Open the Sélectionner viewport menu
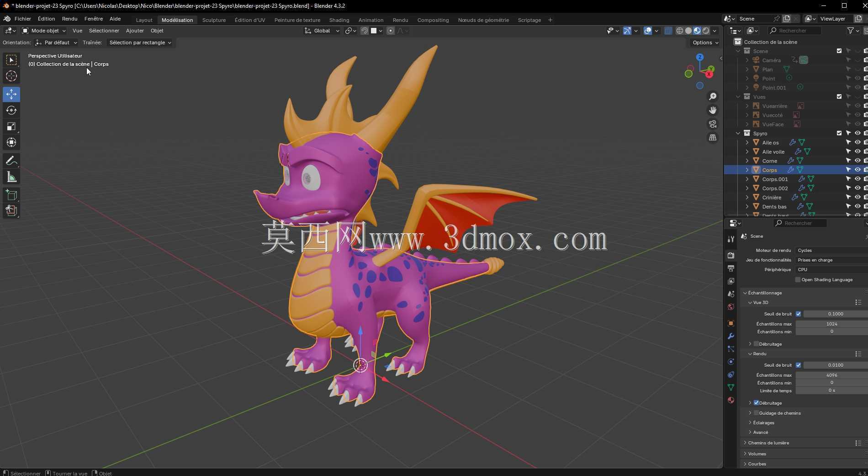The width and height of the screenshot is (868, 476). pos(104,31)
